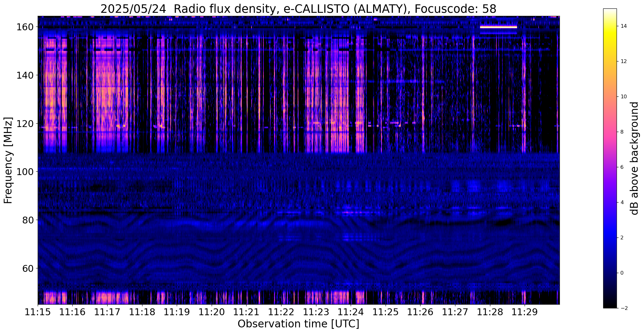Click the colorbar tick label 6

[622, 167]
